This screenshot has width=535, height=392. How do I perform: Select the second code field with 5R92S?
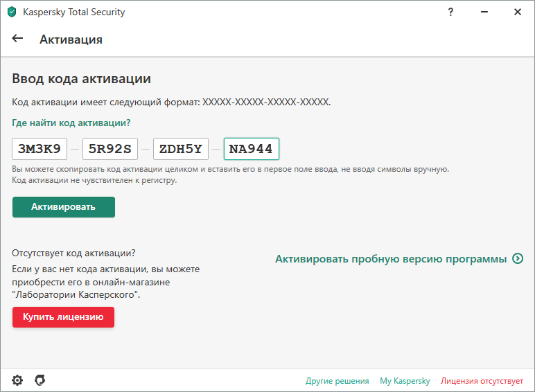[x=110, y=149]
